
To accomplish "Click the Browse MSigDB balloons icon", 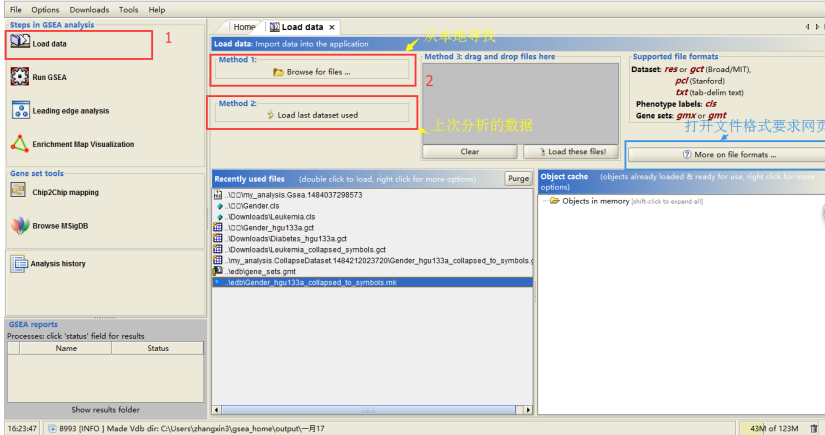I will coord(20,225).
